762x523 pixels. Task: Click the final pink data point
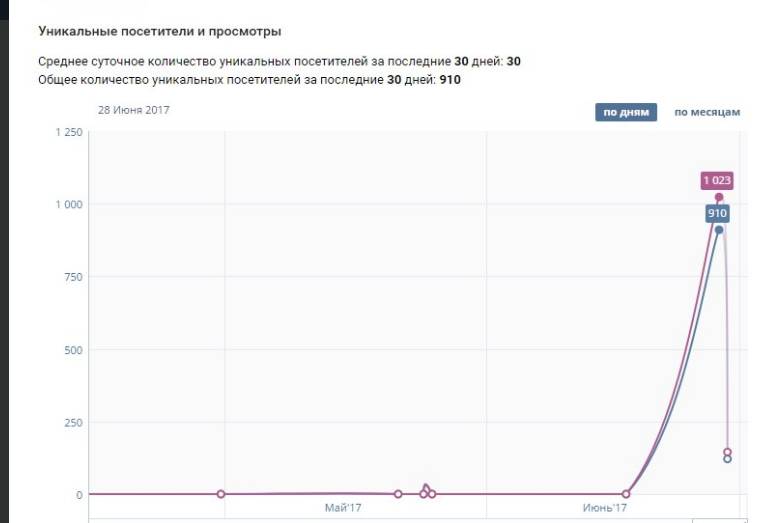point(727,452)
